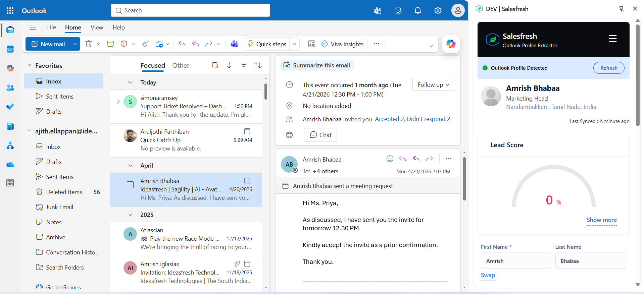Viewport: 644px width, 294px height.
Task: Open To Do checkmark app
Action: (x=10, y=107)
